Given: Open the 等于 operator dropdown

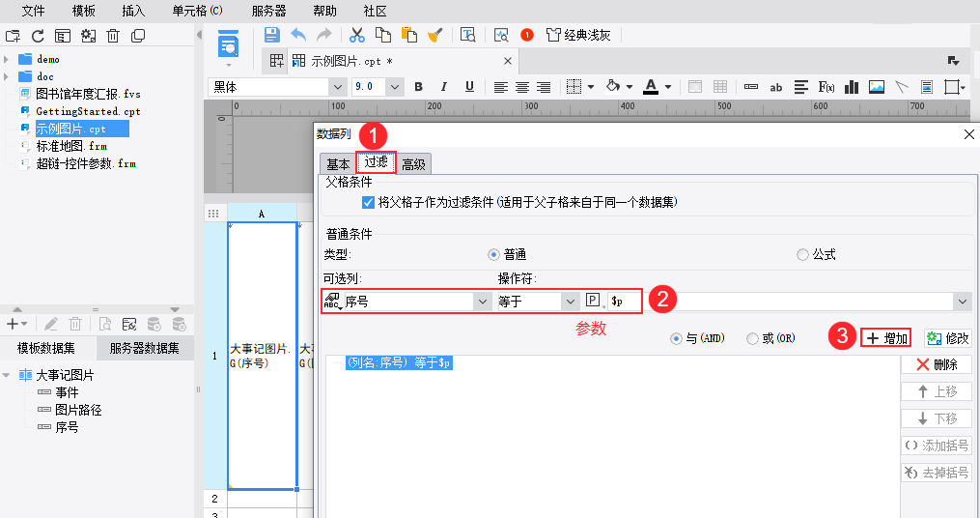Looking at the screenshot, I should [x=570, y=302].
